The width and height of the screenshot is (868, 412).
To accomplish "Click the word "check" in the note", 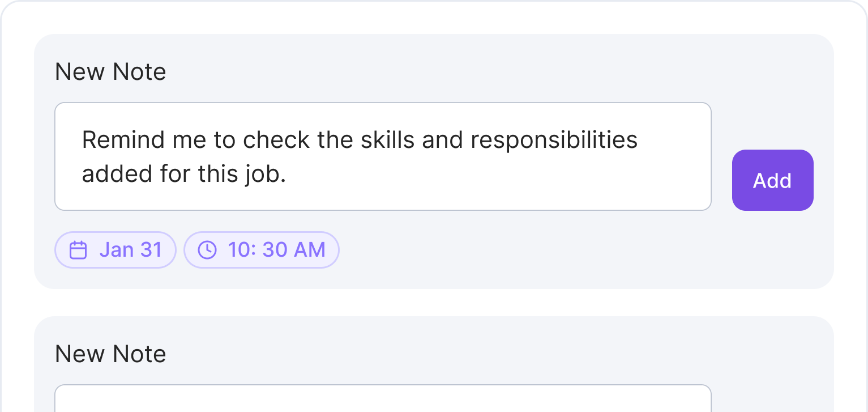I will click(276, 139).
